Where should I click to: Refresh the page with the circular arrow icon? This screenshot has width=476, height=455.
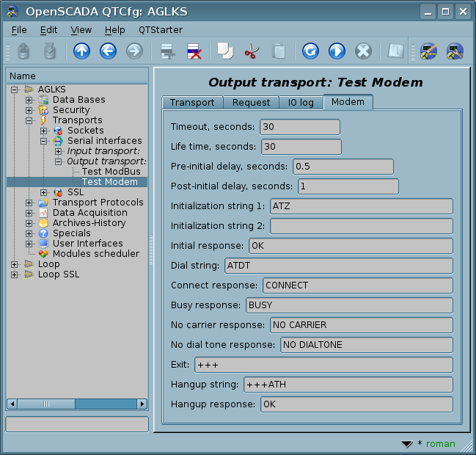click(x=310, y=51)
